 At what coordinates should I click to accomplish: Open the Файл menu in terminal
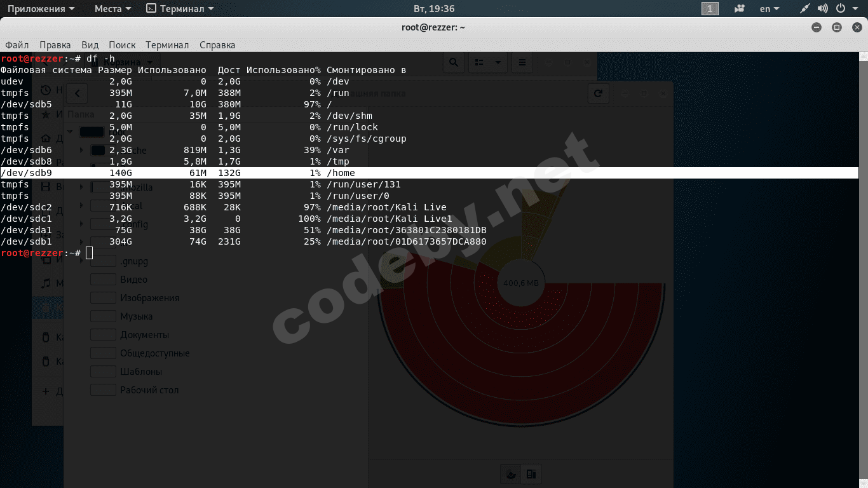[x=17, y=45]
